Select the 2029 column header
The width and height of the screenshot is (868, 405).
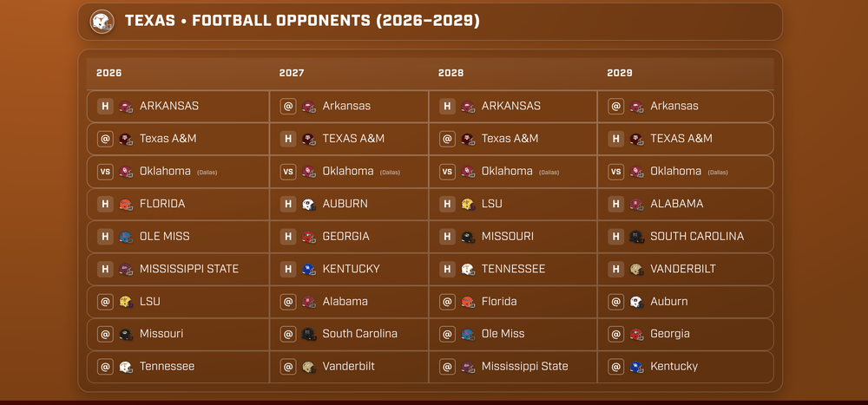[620, 74]
